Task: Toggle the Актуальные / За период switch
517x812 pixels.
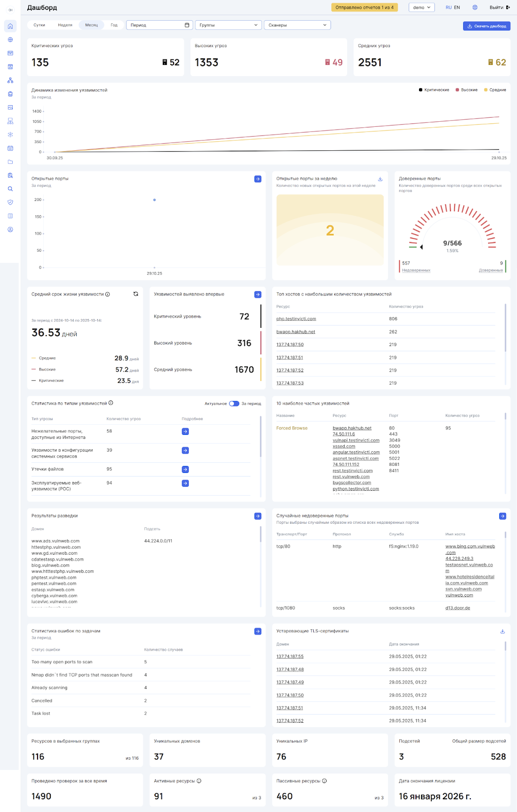Action: click(234, 403)
